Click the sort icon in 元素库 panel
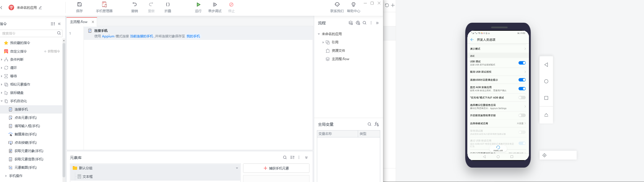 tap(292, 157)
